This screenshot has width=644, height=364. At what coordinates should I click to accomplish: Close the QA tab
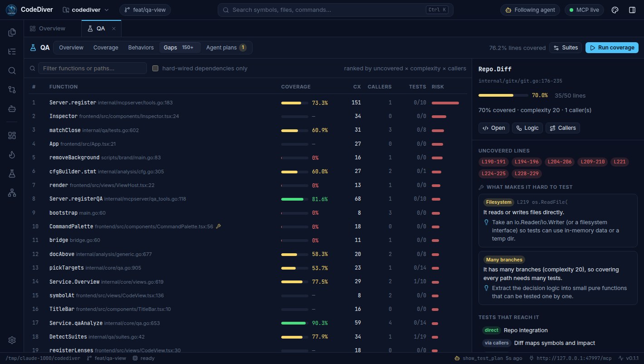(114, 29)
